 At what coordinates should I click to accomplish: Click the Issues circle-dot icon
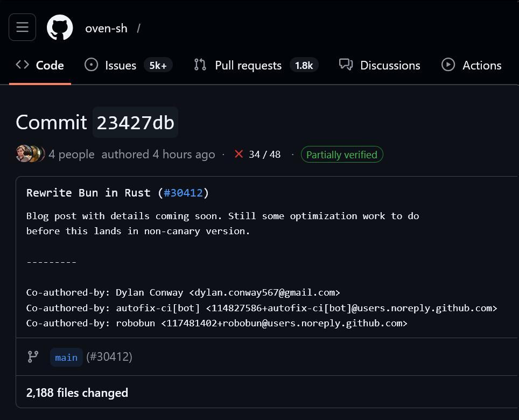coord(91,65)
